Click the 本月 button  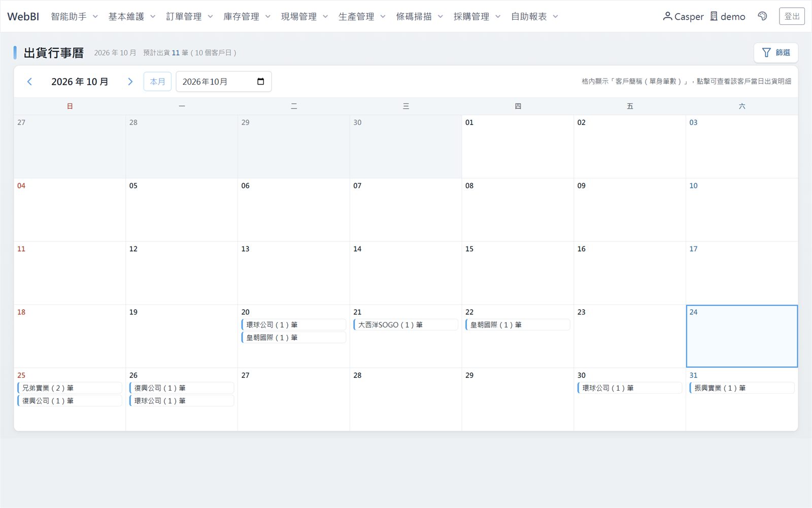(x=157, y=82)
